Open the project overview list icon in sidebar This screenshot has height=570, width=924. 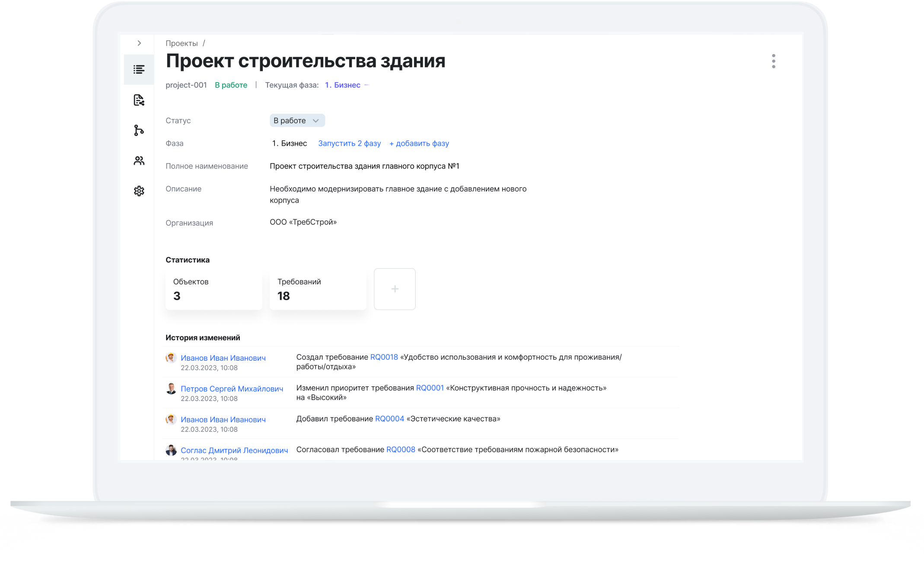[139, 69]
